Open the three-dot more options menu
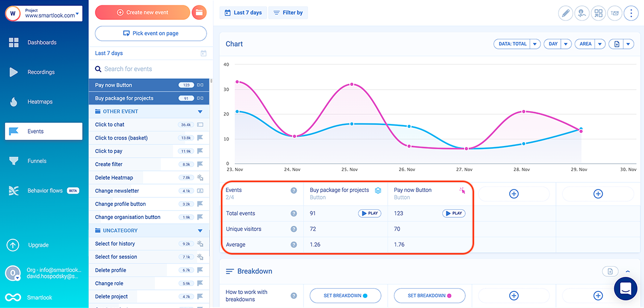644x308 pixels. tap(631, 13)
